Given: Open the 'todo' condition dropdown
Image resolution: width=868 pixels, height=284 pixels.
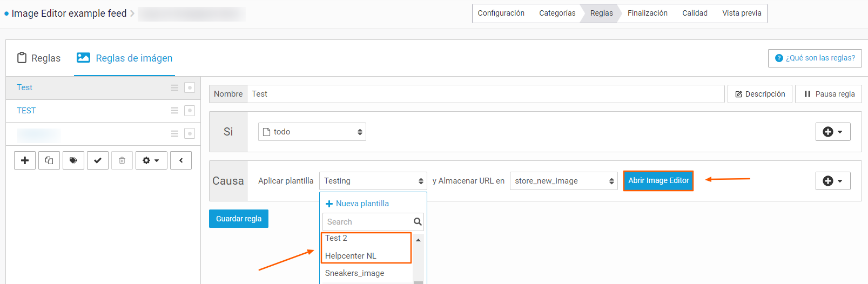Looking at the screenshot, I should point(312,132).
